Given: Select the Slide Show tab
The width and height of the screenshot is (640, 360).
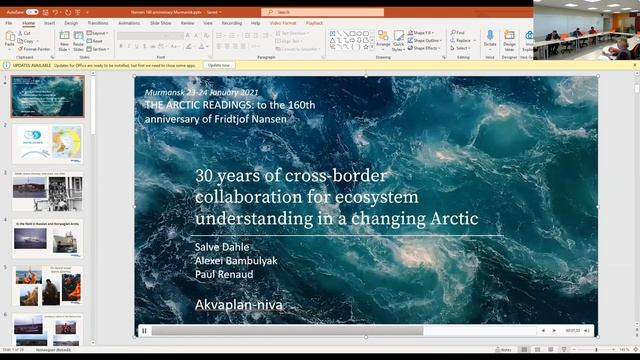Looking at the screenshot, I should coord(160,23).
